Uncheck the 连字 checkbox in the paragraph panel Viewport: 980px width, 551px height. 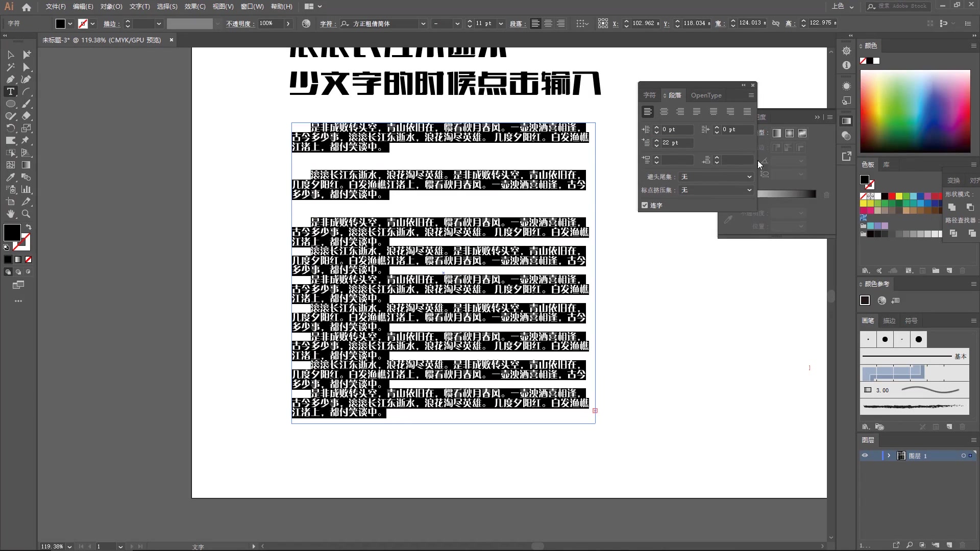645,205
